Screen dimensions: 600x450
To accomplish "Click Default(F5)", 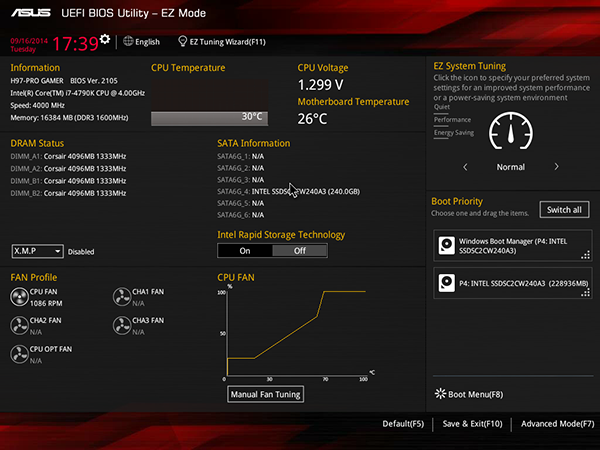I will pyautogui.click(x=403, y=424).
